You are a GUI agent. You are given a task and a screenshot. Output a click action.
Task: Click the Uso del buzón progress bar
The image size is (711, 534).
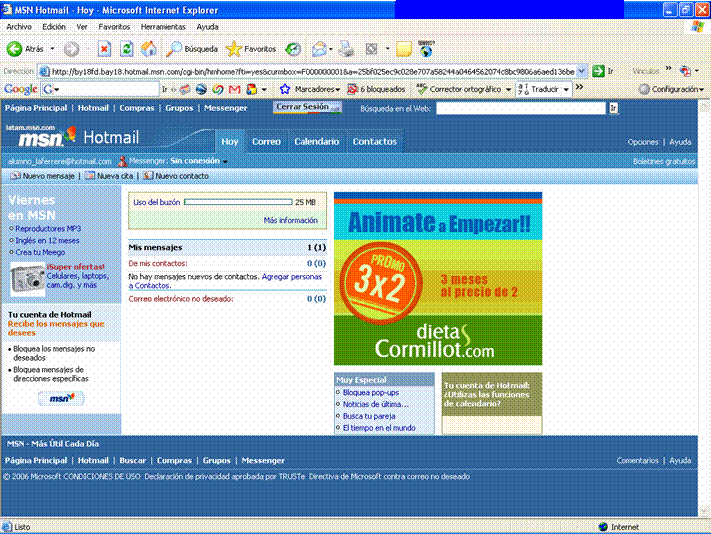click(238, 202)
